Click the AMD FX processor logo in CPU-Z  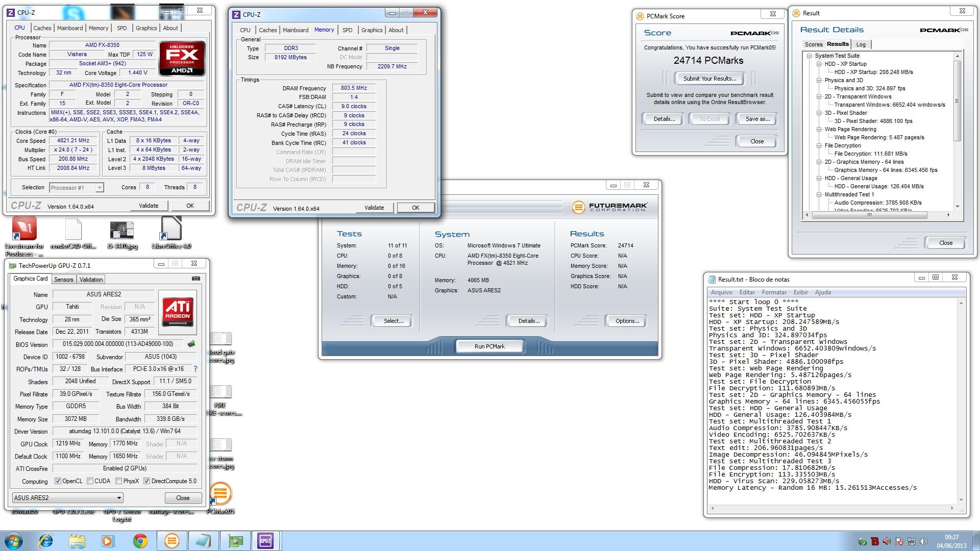[182, 59]
